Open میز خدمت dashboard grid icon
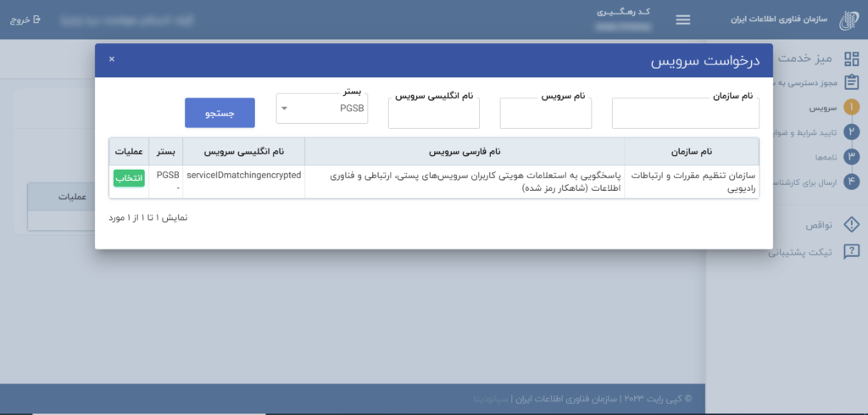Screen dimensions: 868x415 click(851, 59)
